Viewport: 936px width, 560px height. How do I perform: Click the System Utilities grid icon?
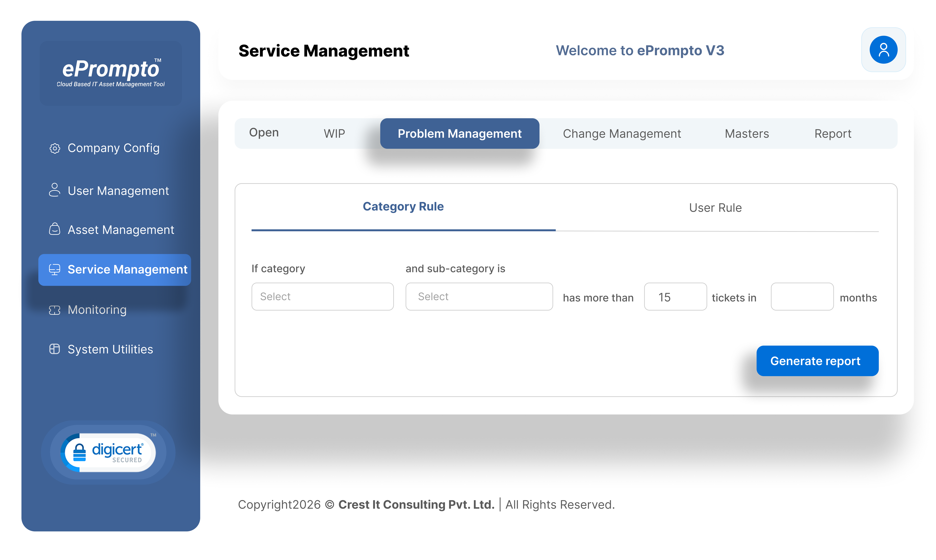[x=55, y=349]
